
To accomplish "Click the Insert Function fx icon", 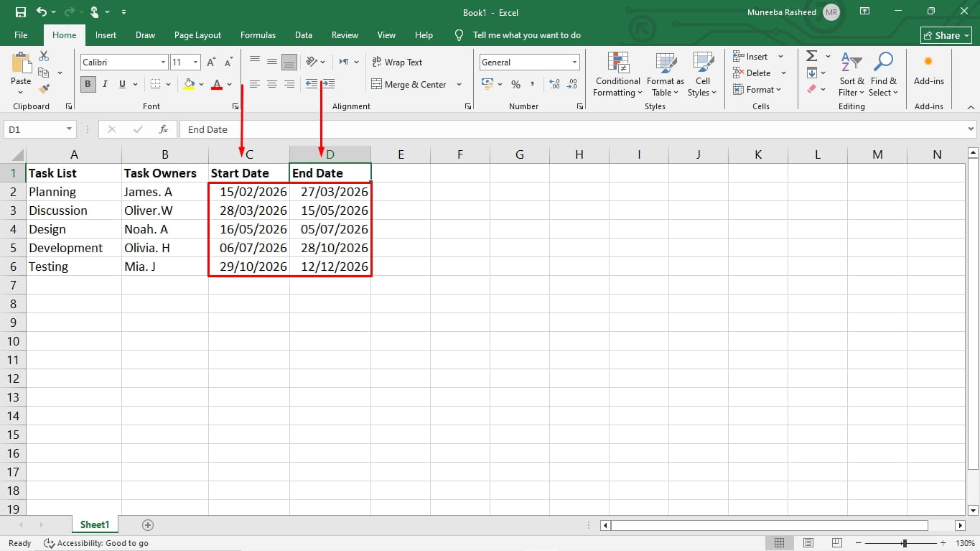I will point(164,129).
